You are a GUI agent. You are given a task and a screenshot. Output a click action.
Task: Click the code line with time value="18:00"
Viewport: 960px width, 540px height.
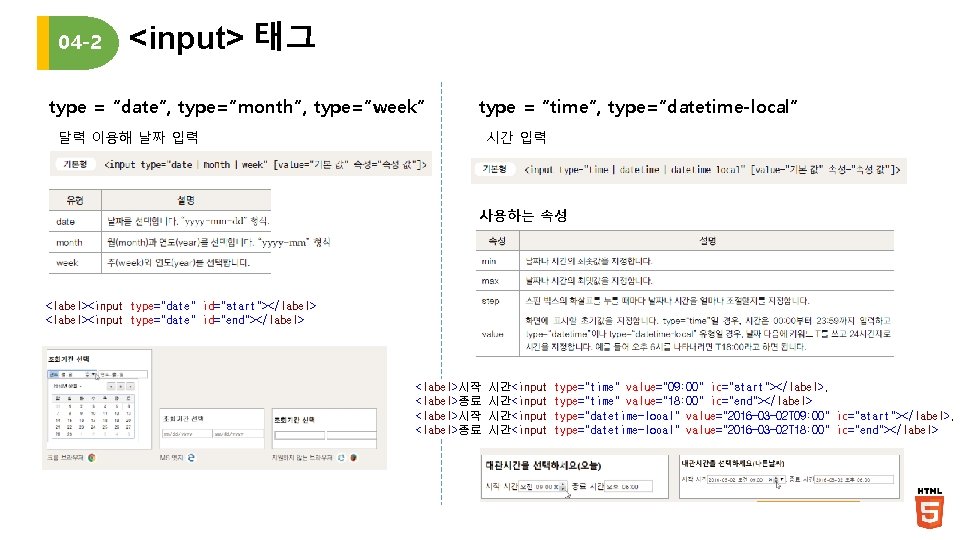point(613,401)
